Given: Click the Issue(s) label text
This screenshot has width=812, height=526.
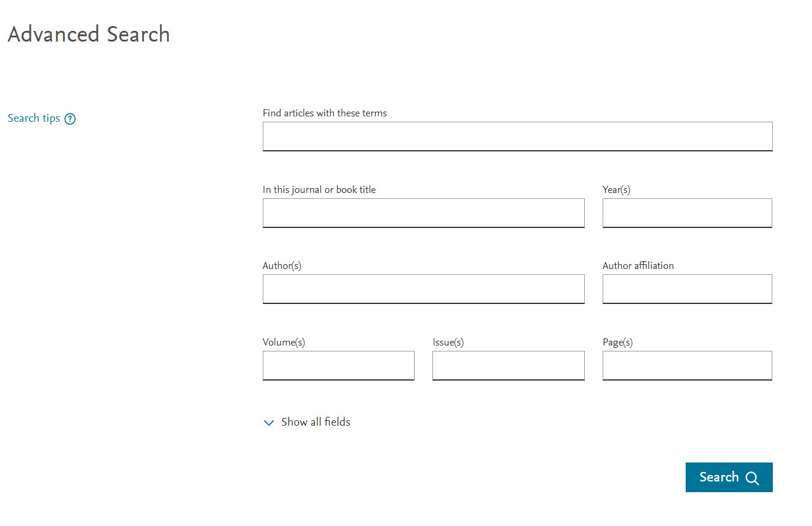Looking at the screenshot, I should click(x=448, y=342).
